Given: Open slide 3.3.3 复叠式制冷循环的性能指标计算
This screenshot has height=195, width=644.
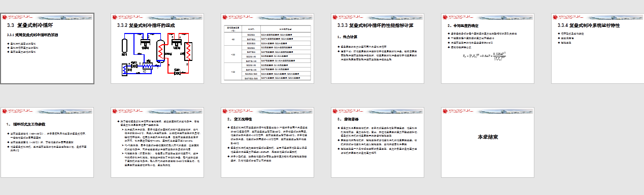Looking at the screenshot, I should click(x=377, y=49).
